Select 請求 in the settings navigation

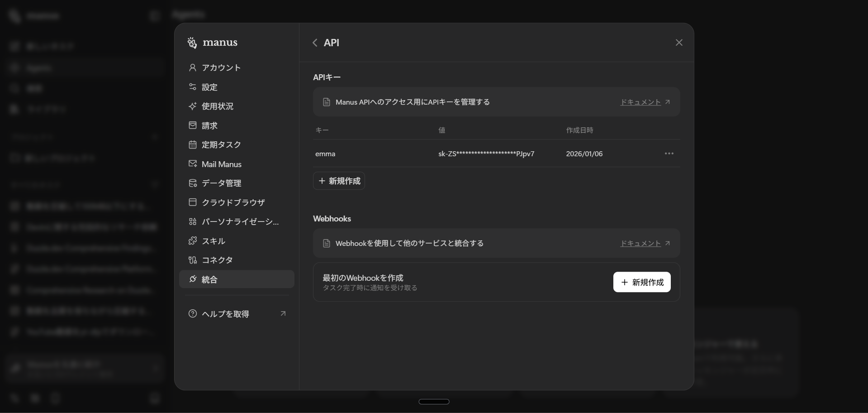pyautogui.click(x=209, y=125)
